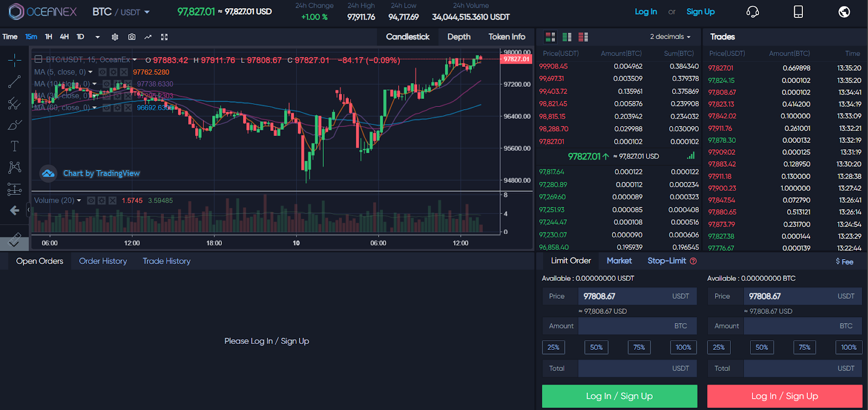This screenshot has height=410, width=868.
Task: Expand the MA (60, close, 0) dropdown
Action: tap(94, 108)
